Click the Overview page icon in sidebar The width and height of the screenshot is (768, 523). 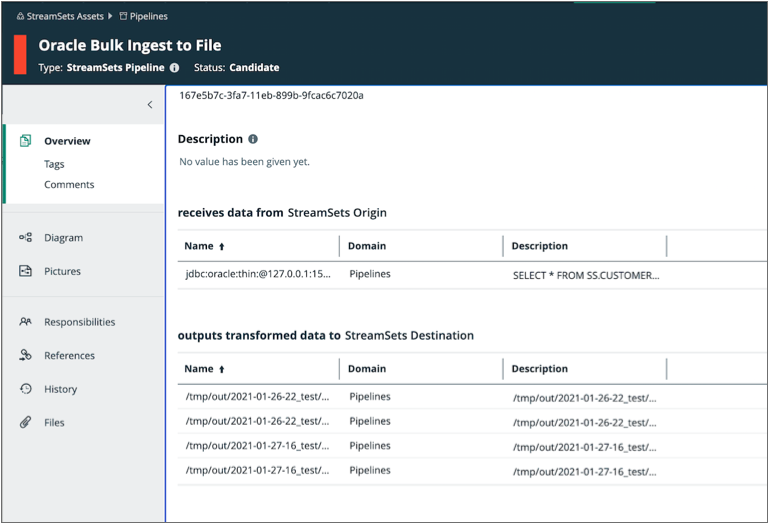[x=26, y=141]
